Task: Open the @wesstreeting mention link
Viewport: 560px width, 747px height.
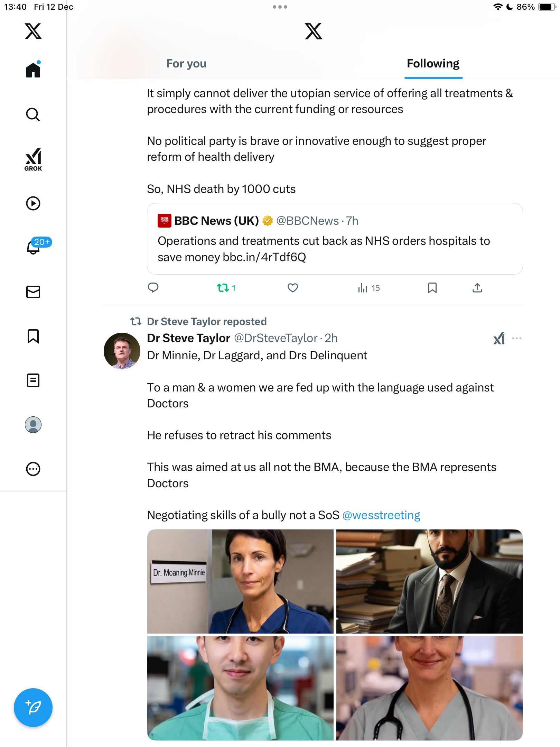Action: (381, 515)
